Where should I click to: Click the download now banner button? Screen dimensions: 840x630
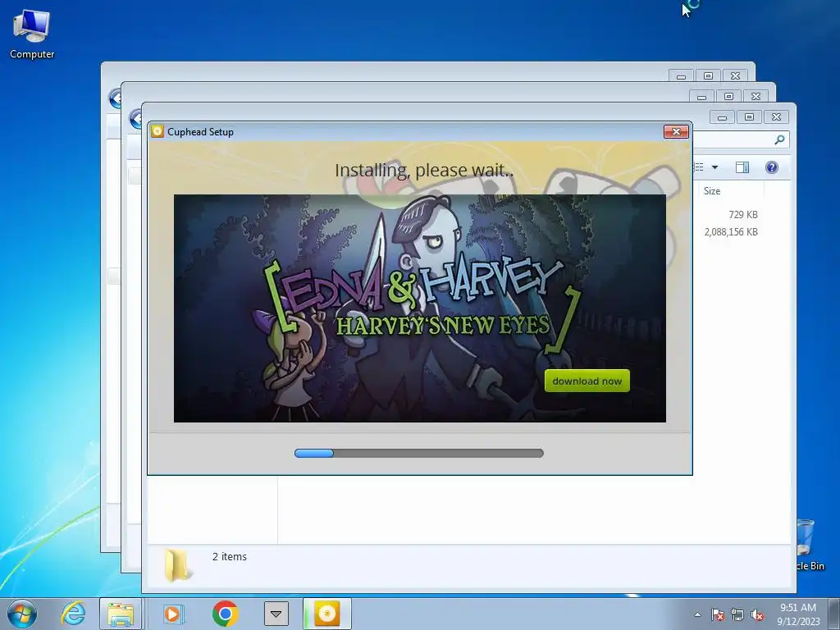click(x=587, y=381)
